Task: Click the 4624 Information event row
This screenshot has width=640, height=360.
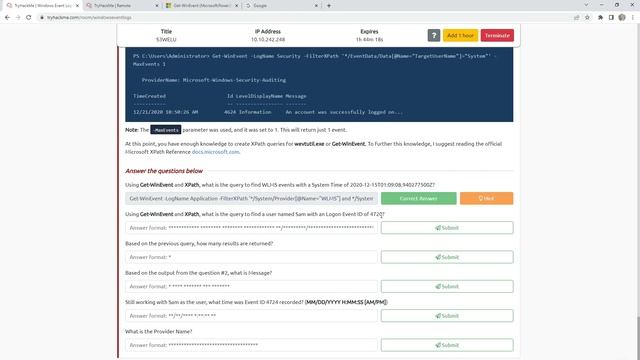Action: pos(268,112)
